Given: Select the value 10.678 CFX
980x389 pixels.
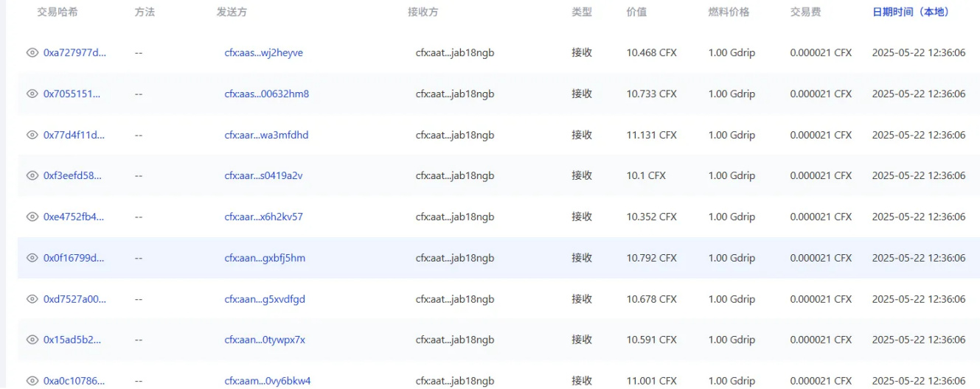Looking at the screenshot, I should (x=652, y=300).
